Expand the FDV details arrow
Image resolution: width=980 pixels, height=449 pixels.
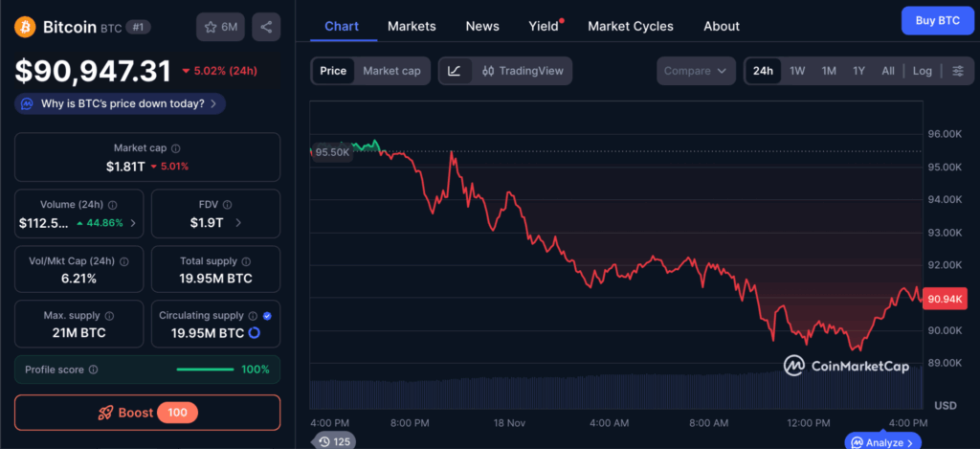pos(237,223)
